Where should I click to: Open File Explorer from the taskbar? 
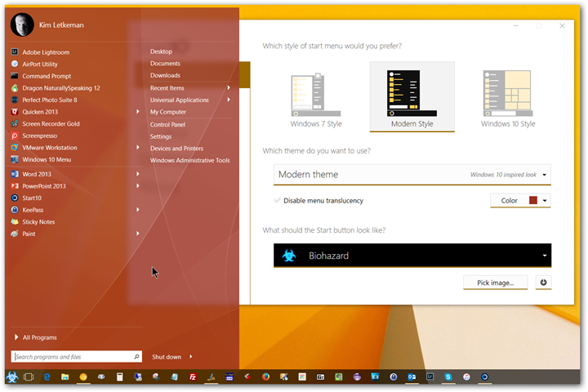[x=65, y=377]
